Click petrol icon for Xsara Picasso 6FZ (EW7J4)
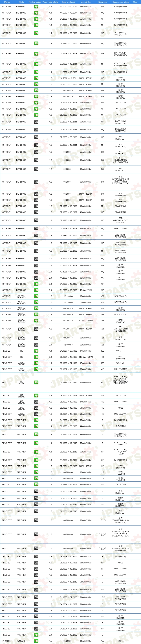The image size is (141, 644). [36, 315]
